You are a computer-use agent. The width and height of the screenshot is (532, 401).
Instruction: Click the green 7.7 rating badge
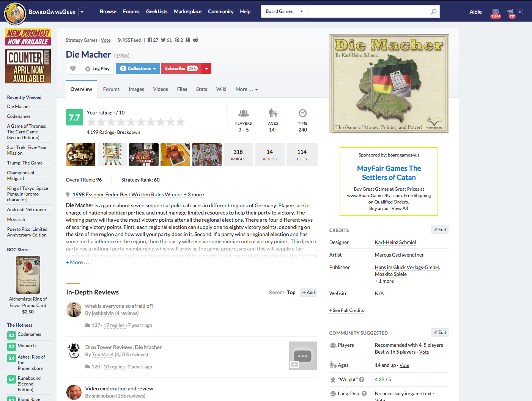74,117
